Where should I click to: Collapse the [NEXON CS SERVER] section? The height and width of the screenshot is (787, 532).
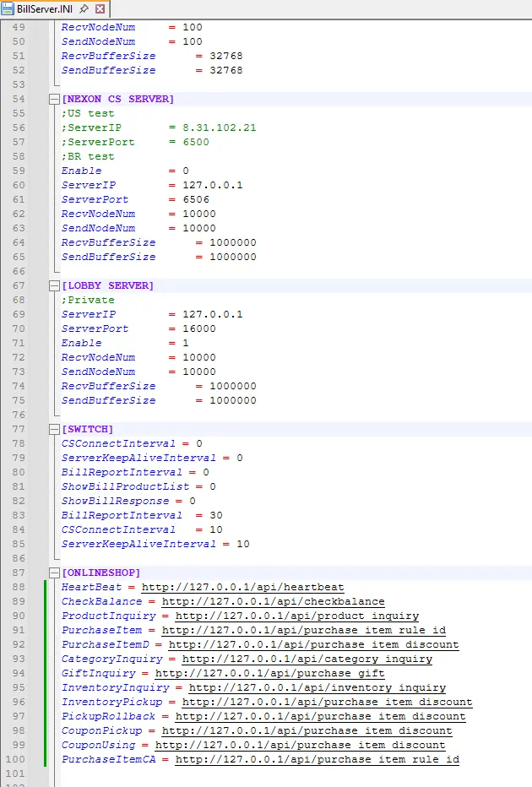54,99
